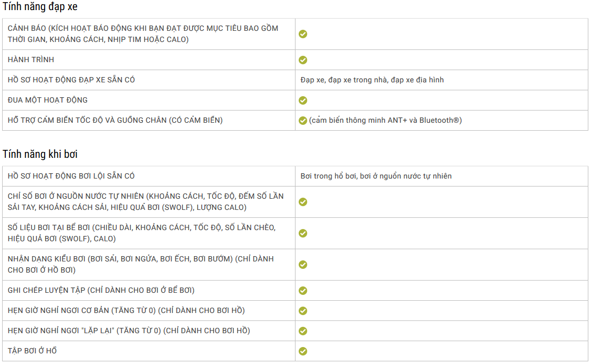Click the cycling profiles text listing đạp xe địa hình
The image size is (591, 364).
[x=372, y=80]
